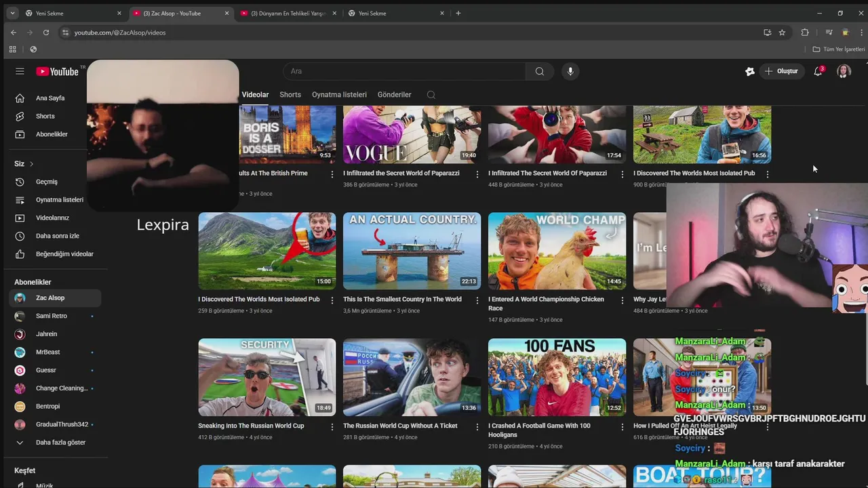Click the search magnifier button
The image size is (868, 488).
click(539, 71)
